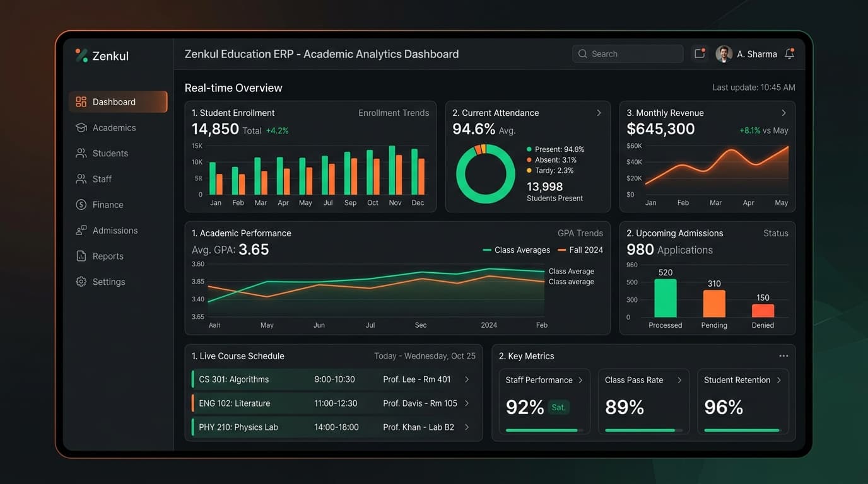Click the "Sat." badge beside 92%
Viewport: 868px width, 484px height.
pos(558,408)
